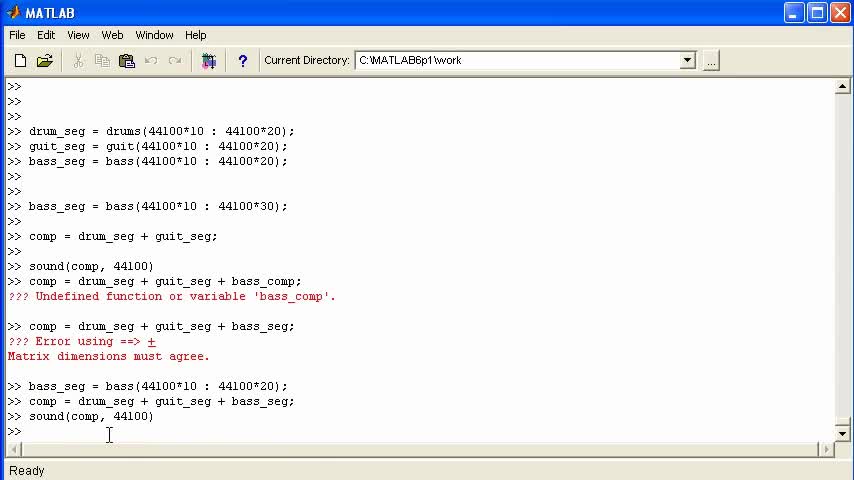Click the empty command prompt at bottom
Screen dimensions: 854x480
pos(14,432)
